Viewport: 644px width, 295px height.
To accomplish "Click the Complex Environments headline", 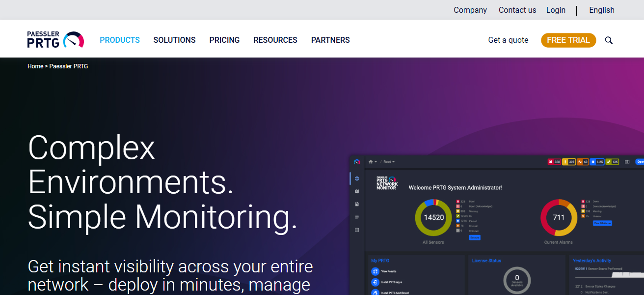I will pyautogui.click(x=162, y=182).
